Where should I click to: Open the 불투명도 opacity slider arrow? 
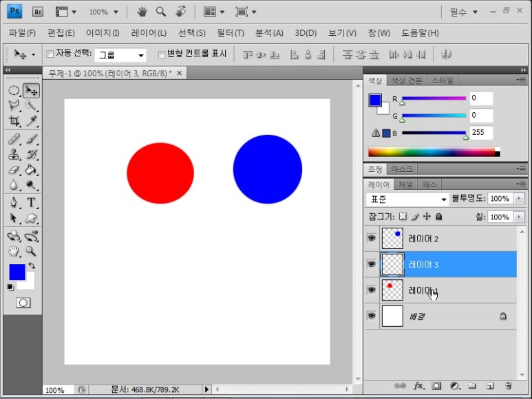(520, 199)
